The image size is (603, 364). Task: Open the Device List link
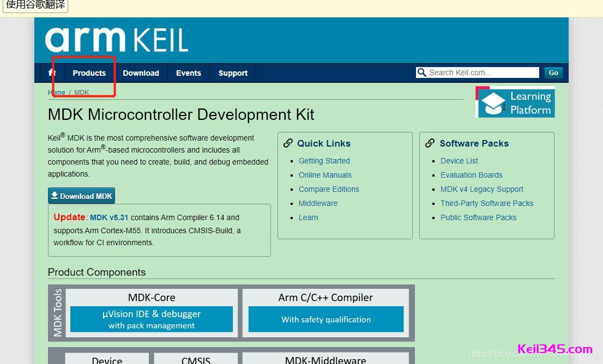pos(459,161)
